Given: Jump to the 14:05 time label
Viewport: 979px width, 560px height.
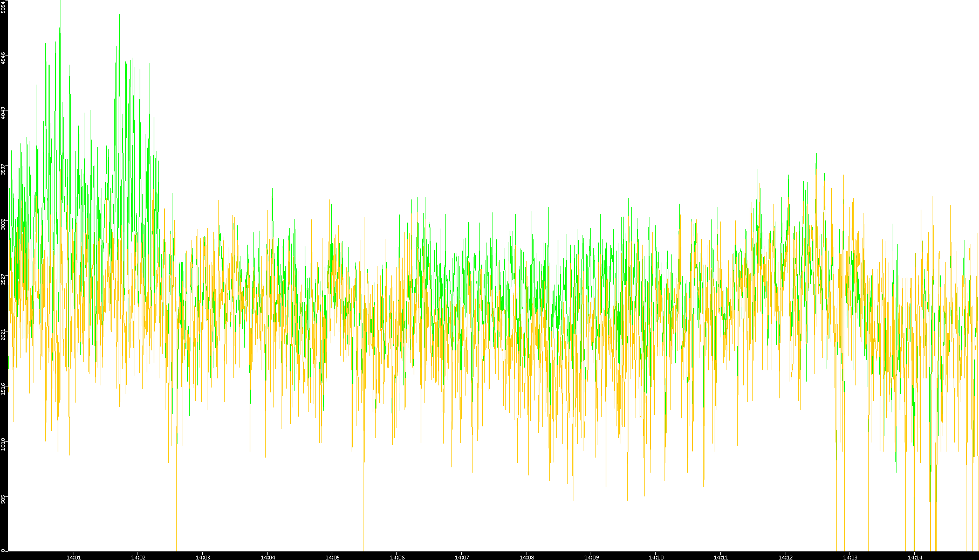Looking at the screenshot, I should pyautogui.click(x=332, y=557).
